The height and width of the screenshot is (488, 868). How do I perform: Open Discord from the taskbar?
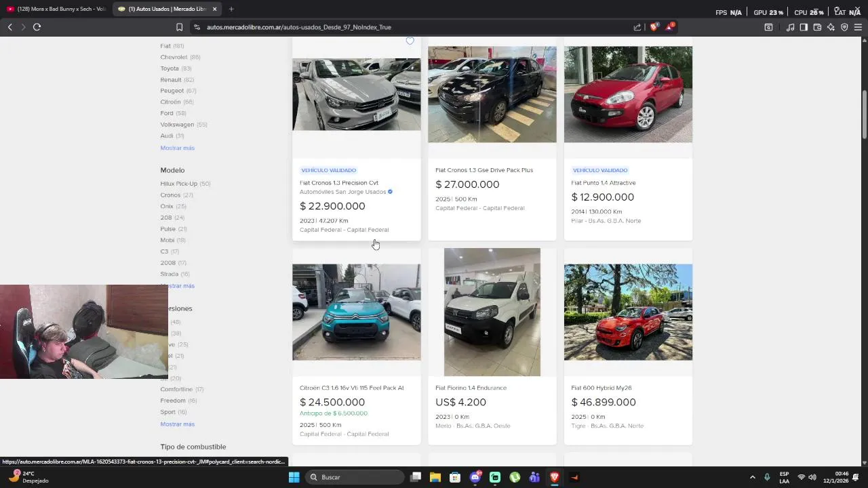click(475, 477)
